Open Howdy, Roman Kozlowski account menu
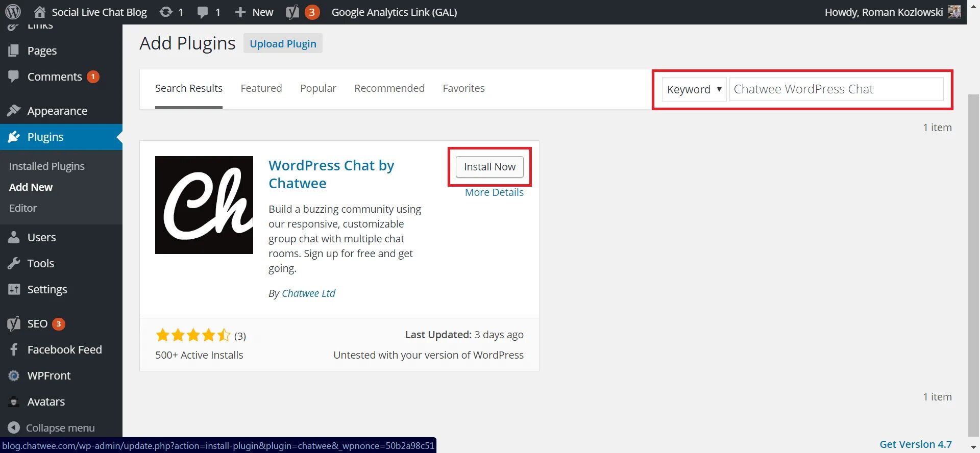 (x=884, y=12)
